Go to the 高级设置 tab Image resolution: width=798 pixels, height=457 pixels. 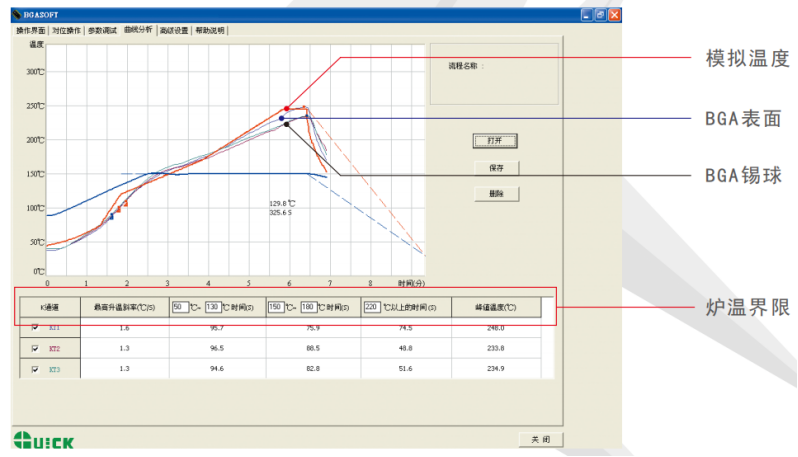pos(174,30)
